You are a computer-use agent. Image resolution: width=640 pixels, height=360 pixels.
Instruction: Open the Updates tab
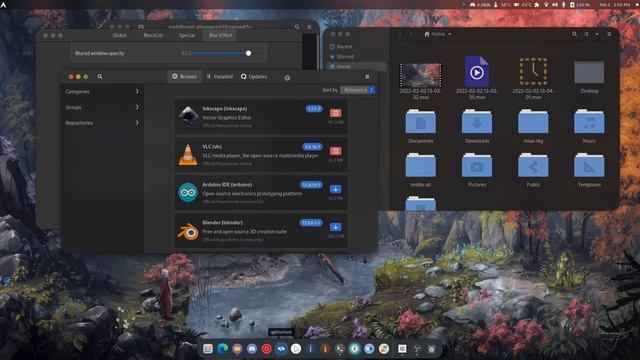[x=254, y=76]
